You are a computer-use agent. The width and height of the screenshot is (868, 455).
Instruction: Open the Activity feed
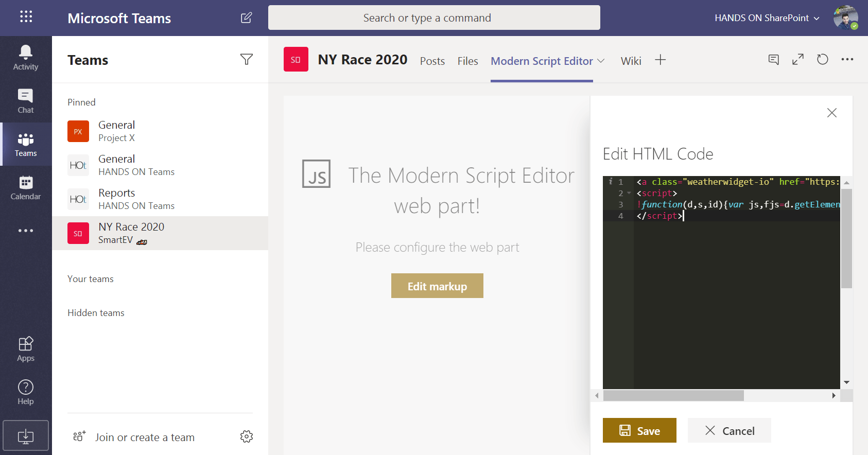click(26, 58)
